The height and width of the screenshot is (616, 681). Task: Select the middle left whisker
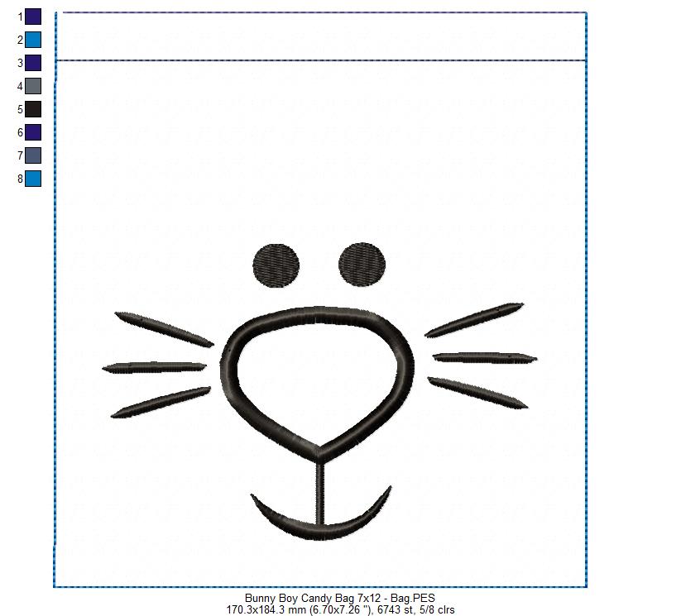[x=154, y=366]
